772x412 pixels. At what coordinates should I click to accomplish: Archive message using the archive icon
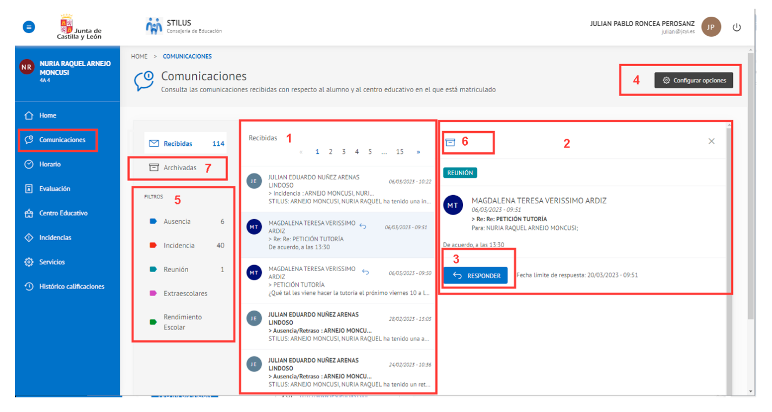tap(451, 142)
